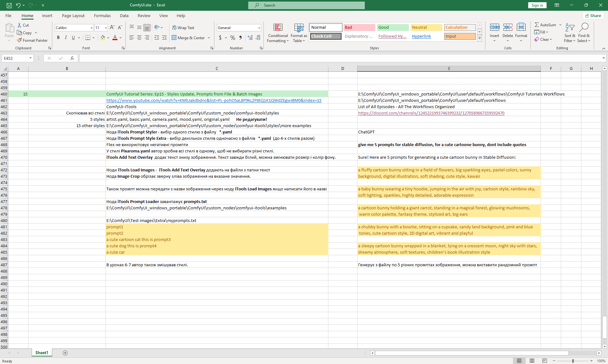This screenshot has width=608, height=364.
Task: Expand the font name Calibri dropdown
Action: (92, 28)
